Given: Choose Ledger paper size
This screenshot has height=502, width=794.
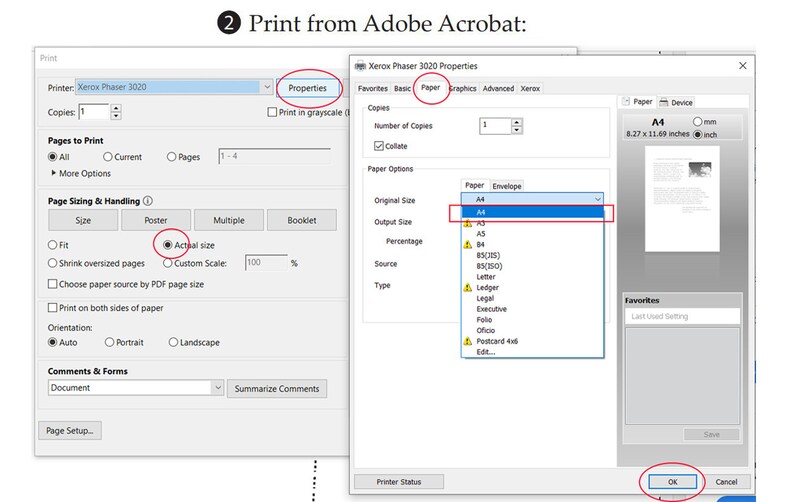Looking at the screenshot, I should [532, 287].
